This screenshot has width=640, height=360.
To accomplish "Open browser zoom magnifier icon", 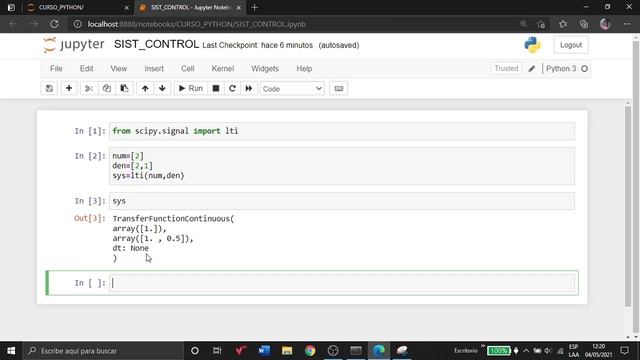I will click(x=523, y=24).
